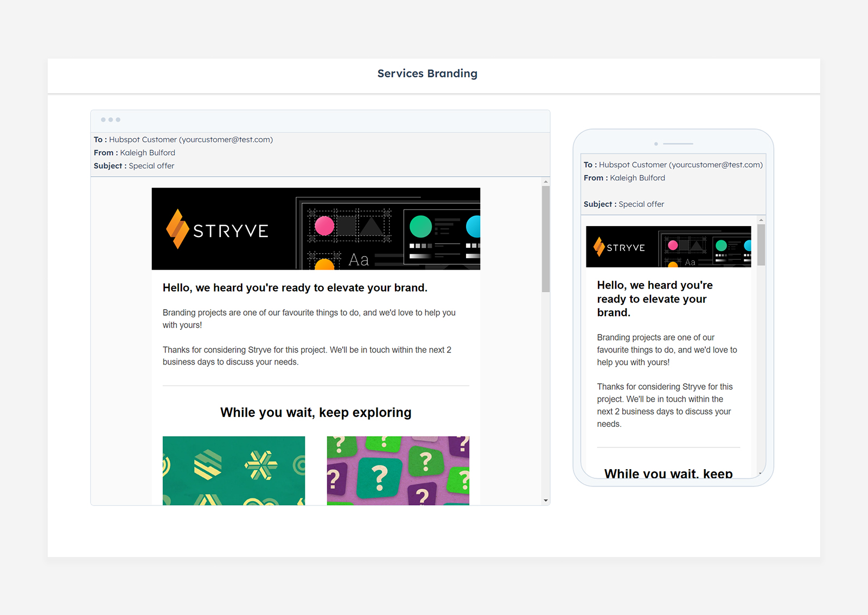
Task: Click mobile heading While you wait, keep
Action: 668,473
